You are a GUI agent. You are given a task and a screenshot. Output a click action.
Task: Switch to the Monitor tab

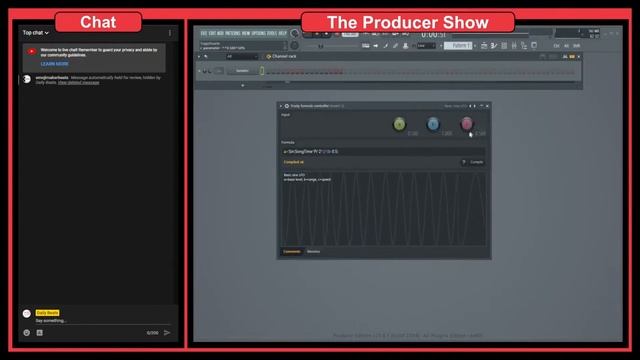tap(313, 251)
